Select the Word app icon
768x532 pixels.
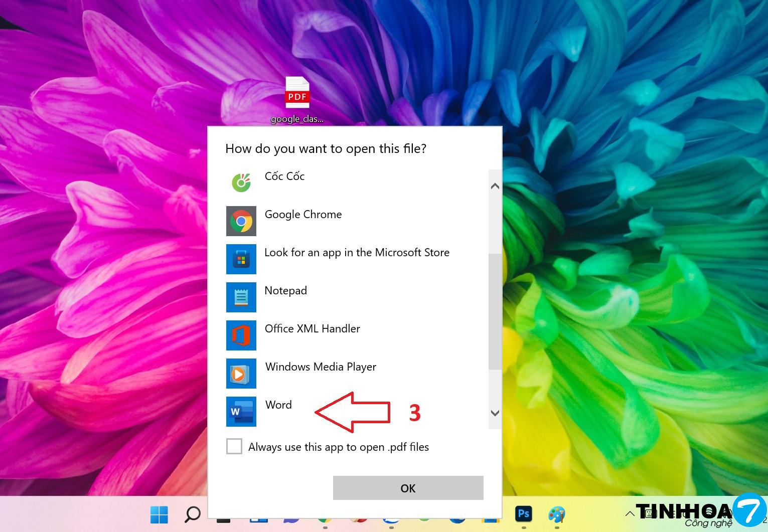(241, 412)
